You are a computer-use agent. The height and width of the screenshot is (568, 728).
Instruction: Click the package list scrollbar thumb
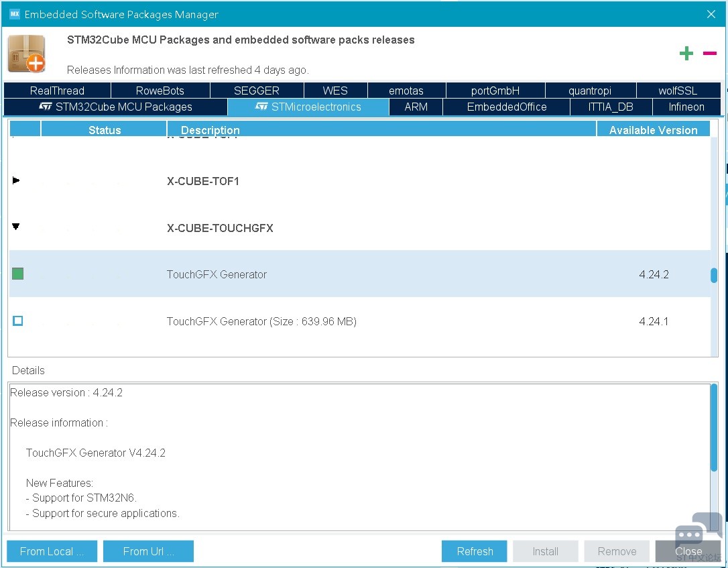point(714,275)
